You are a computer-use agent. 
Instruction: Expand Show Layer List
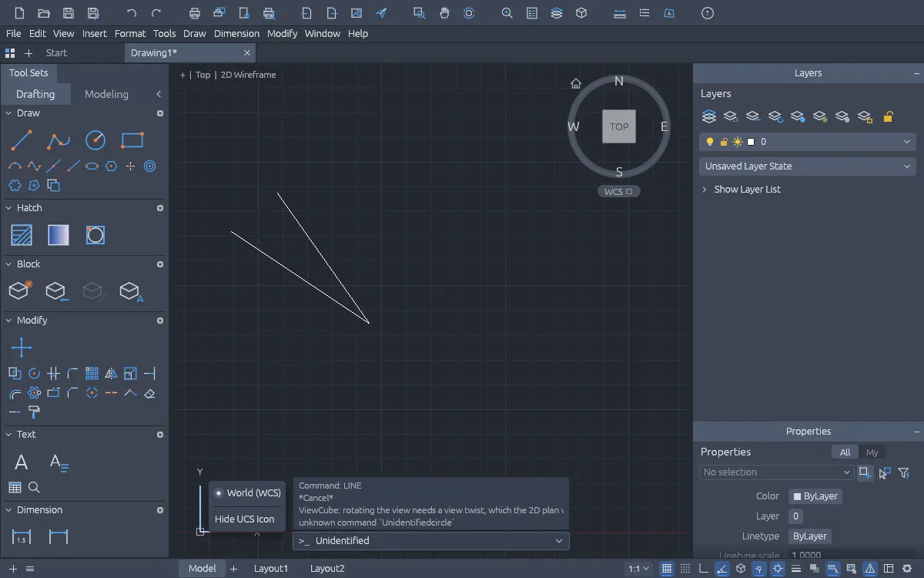click(x=741, y=190)
